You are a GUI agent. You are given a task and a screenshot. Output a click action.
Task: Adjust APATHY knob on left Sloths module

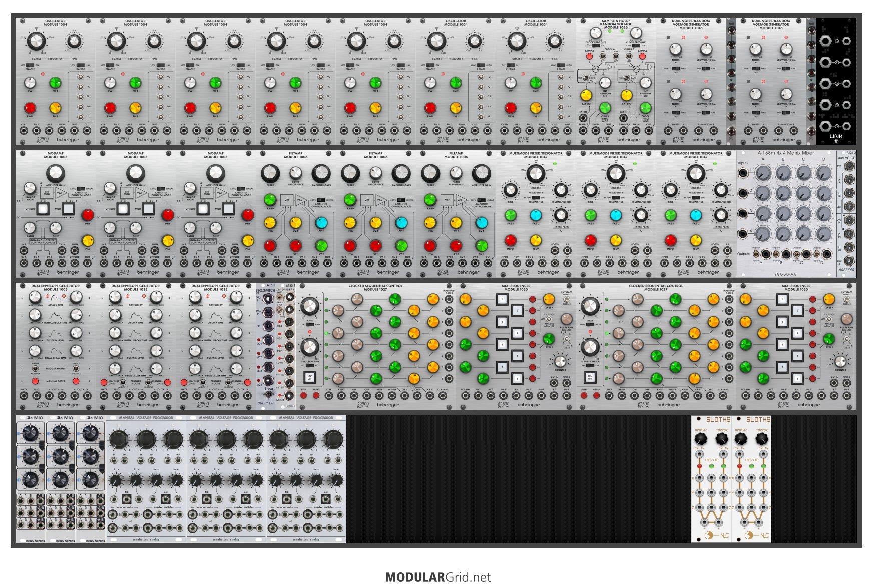click(x=701, y=439)
